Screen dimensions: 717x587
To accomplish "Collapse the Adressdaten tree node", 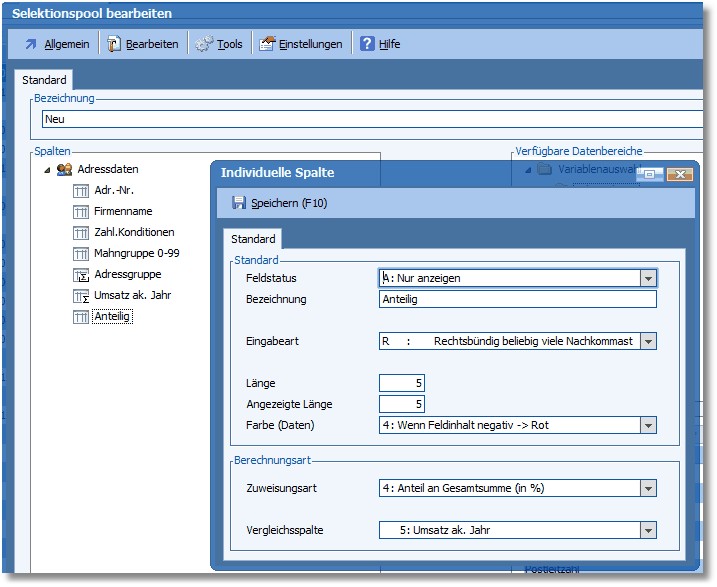I will (47, 170).
